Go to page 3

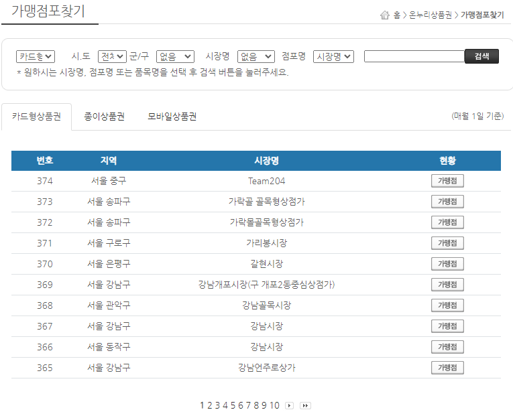(217, 406)
